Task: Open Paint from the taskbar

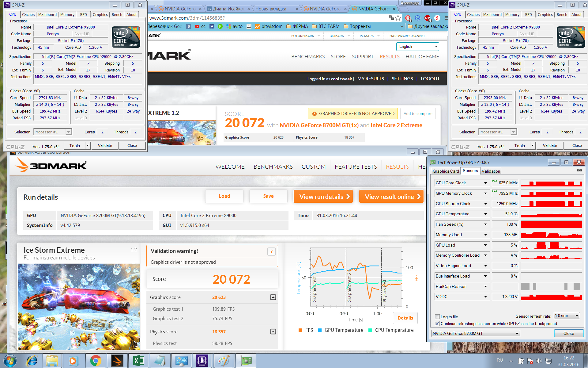Action: click(x=224, y=361)
